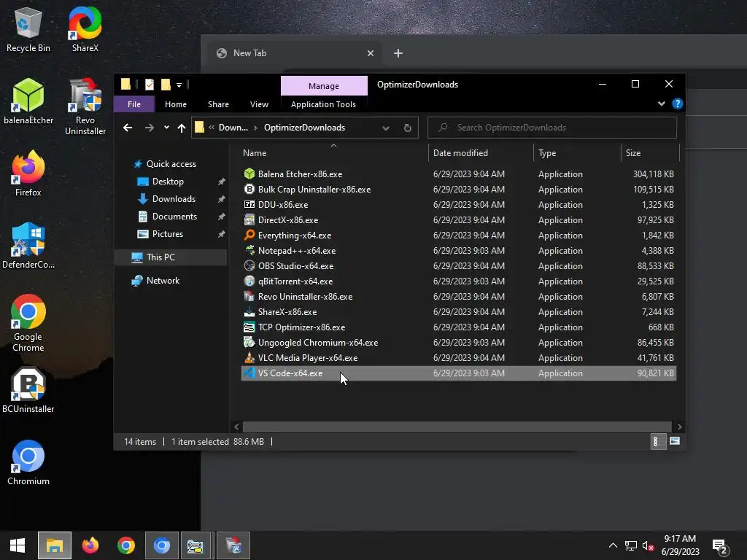Open DefenderControl desktop shortcut
Viewport: 747px width, 560px height.
(x=28, y=246)
